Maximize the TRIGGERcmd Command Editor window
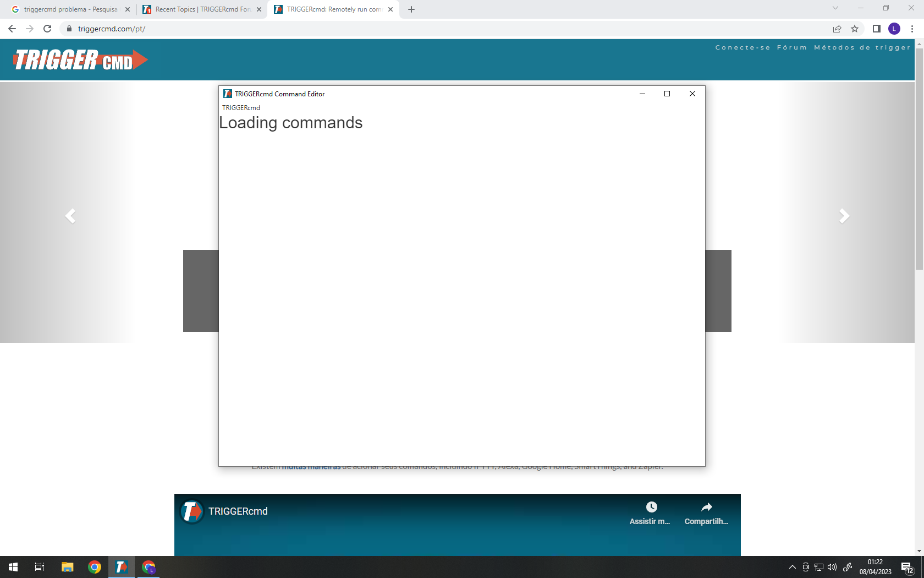Screen dimensions: 924x578 point(667,94)
